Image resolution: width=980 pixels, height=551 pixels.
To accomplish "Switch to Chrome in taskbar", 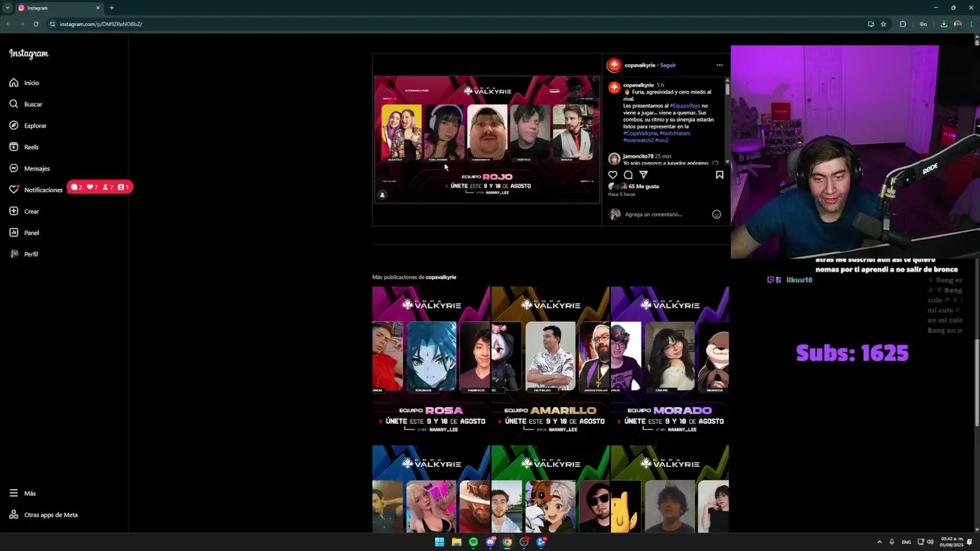I will [507, 542].
